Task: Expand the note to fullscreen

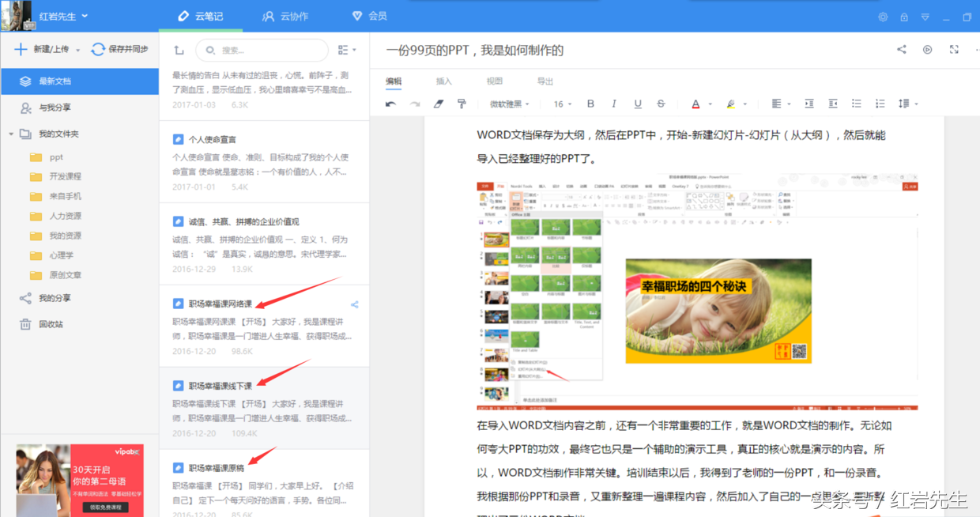Action: (x=954, y=49)
